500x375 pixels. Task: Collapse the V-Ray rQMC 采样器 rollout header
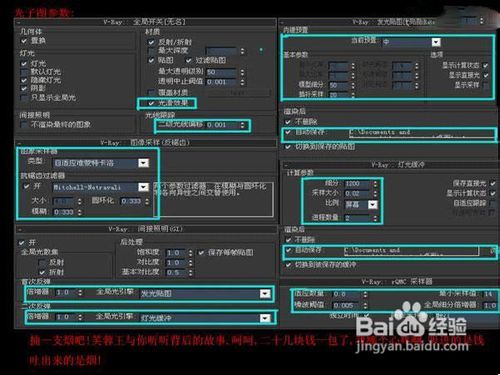tap(388, 282)
